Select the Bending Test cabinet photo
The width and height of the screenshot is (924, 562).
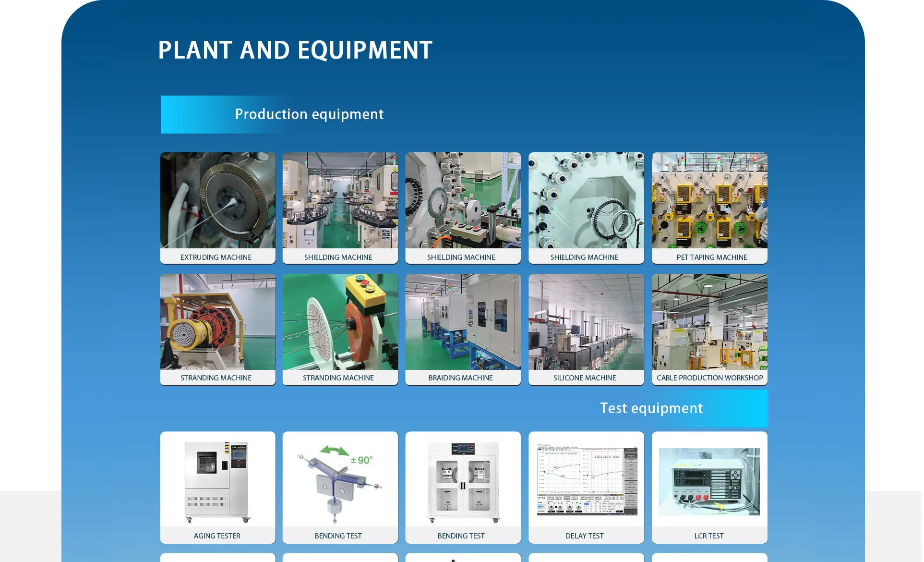463,480
